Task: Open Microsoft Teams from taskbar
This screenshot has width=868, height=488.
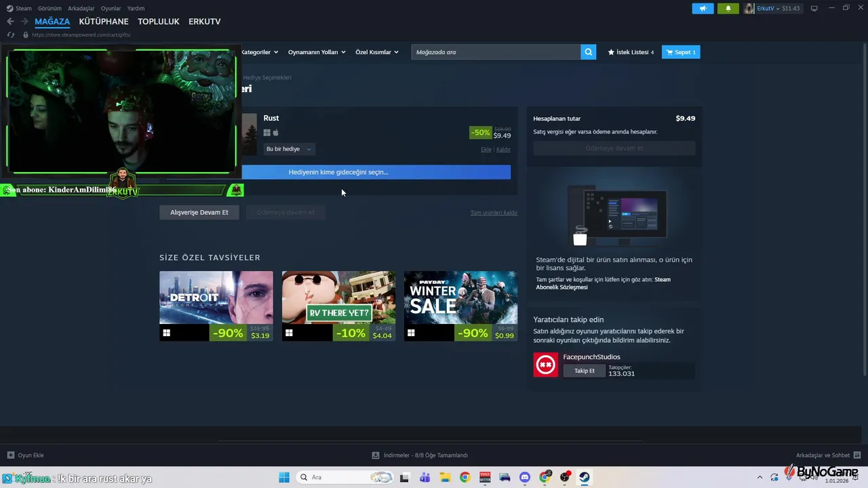Action: tap(425, 477)
